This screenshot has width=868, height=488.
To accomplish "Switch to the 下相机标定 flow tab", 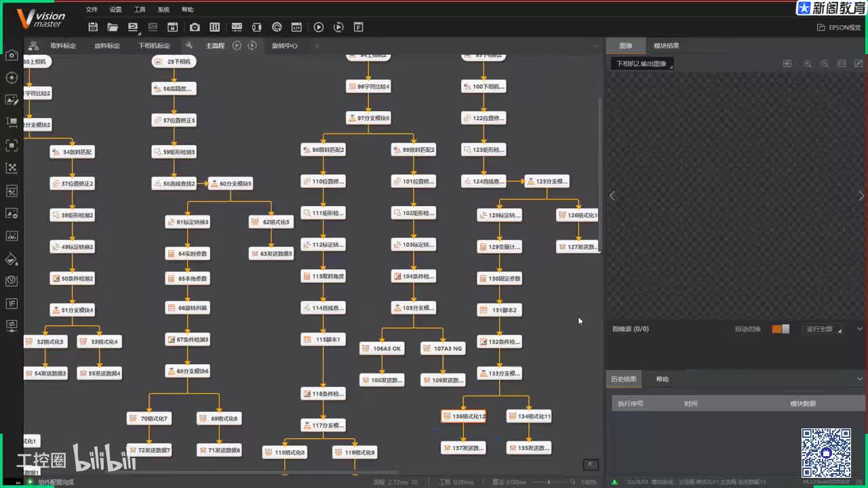I will click(154, 45).
